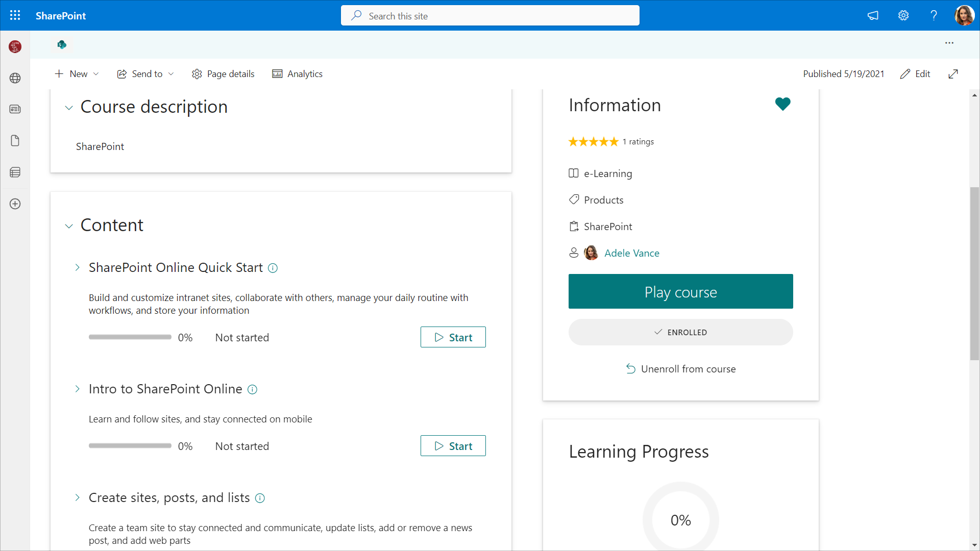Click info icon next to Intro to SharePoint Online

point(252,390)
